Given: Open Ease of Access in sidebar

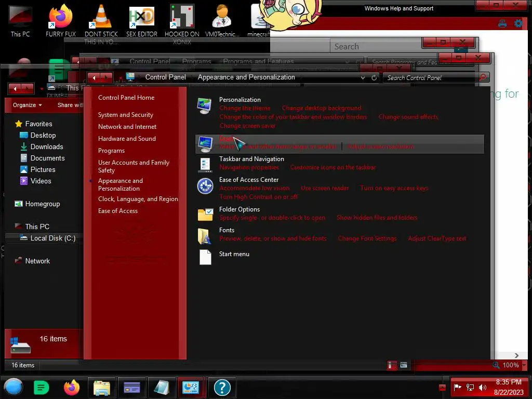Looking at the screenshot, I should (118, 211).
